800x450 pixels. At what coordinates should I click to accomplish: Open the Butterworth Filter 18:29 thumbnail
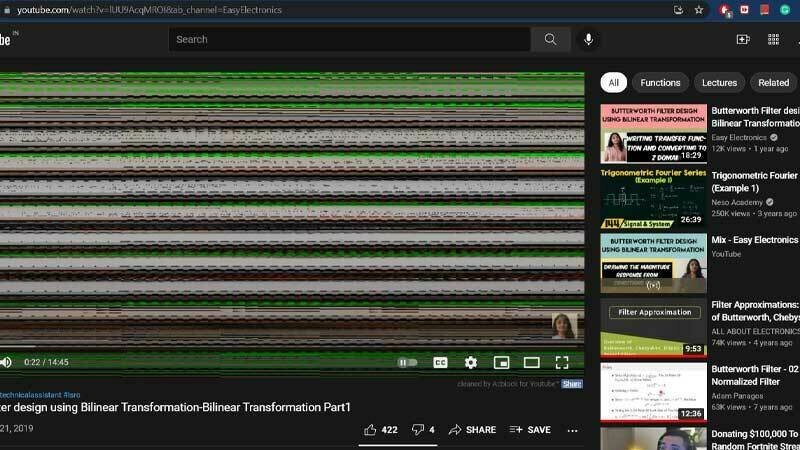click(654, 134)
